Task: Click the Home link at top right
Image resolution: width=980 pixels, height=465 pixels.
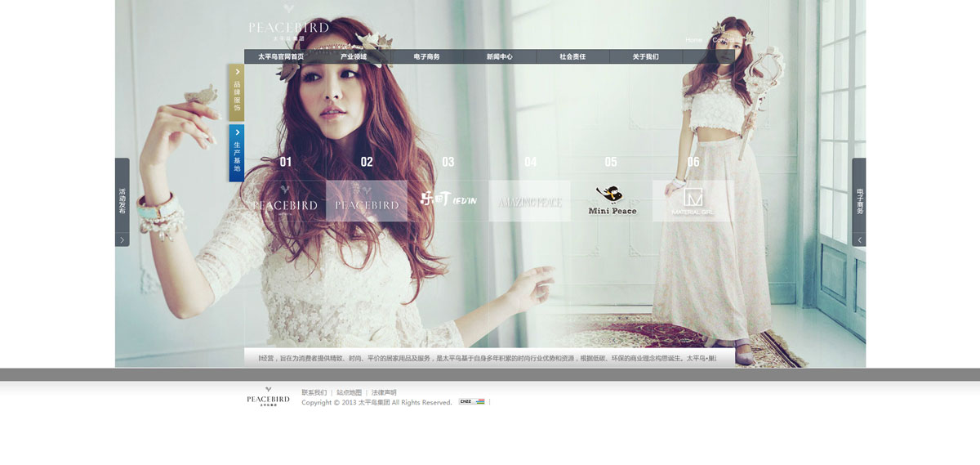Action: coord(693,40)
